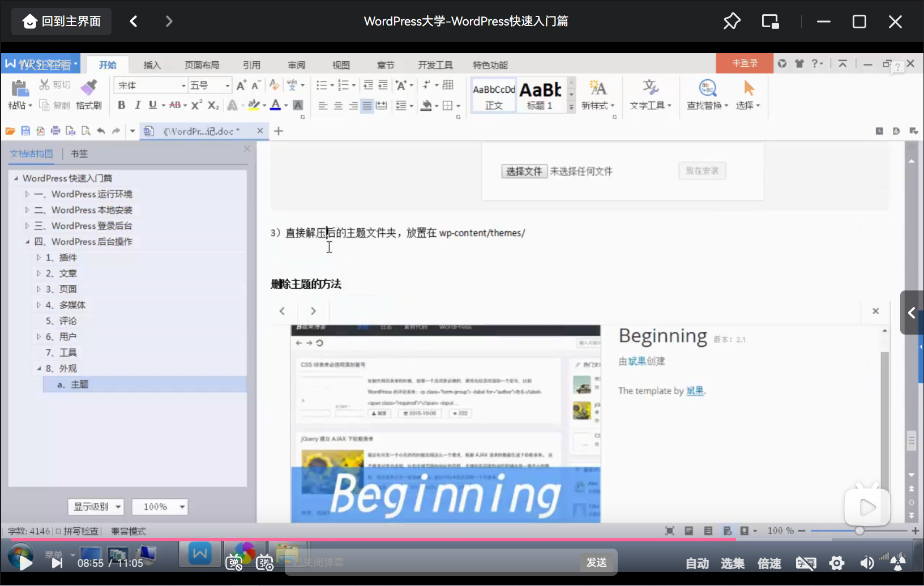Image resolution: width=924 pixels, height=586 pixels.
Task: Open the font name 宋体 dropdown
Action: [x=183, y=85]
